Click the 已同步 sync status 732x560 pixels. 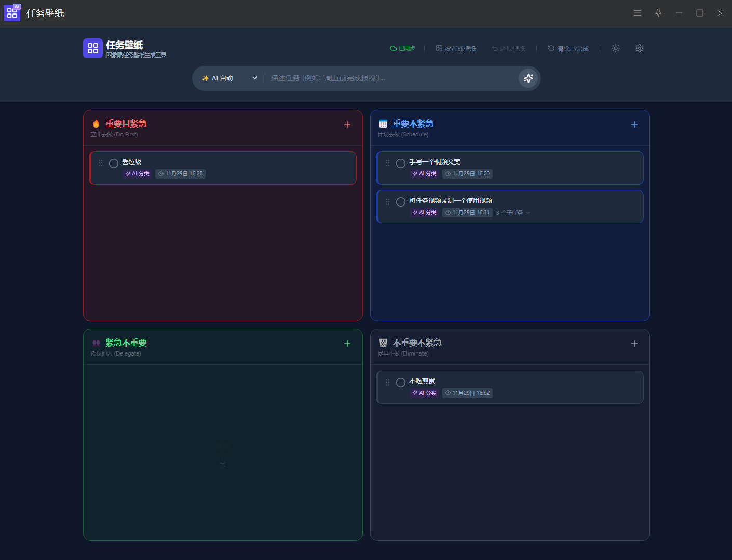click(402, 48)
